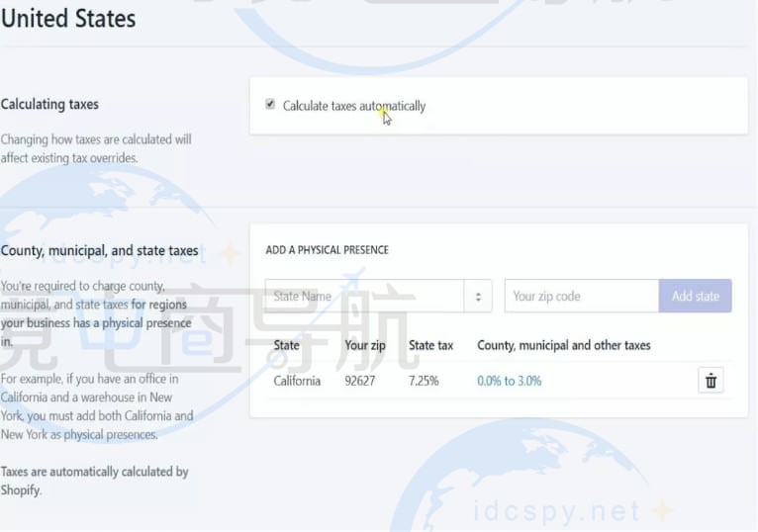Focus the 'Your zip code' input field
Viewport: 758px width, 532px height.
pos(581,296)
